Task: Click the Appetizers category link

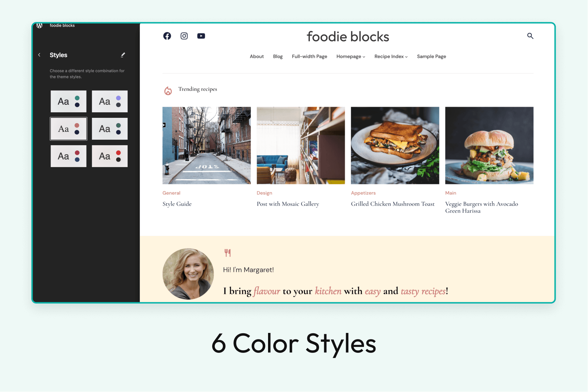Action: pos(363,193)
